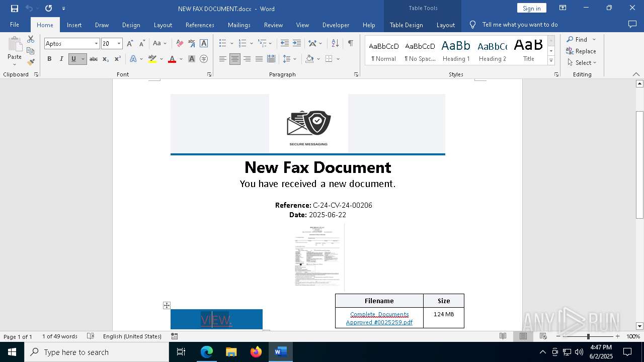Click the Save icon in the title bar
Viewport: 644px width, 362px height.
tap(15, 8)
